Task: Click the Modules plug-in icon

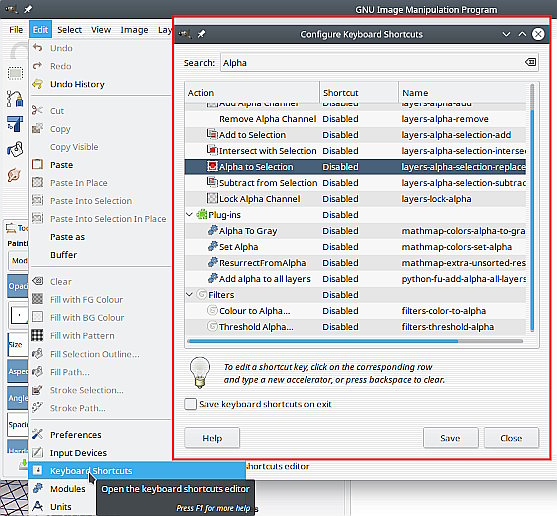Action: [x=37, y=488]
